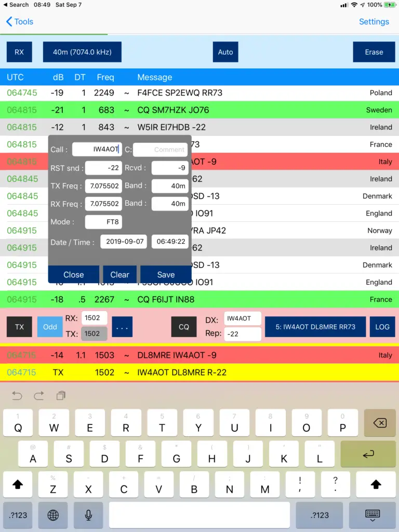
Task: Select the W5IR EI7HDB -22 row
Action: (x=199, y=127)
